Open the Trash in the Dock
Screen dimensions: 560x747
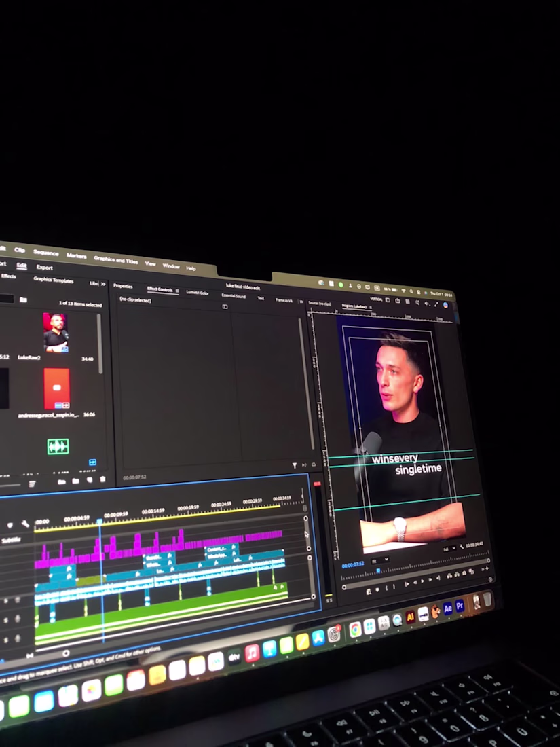pyautogui.click(x=487, y=600)
